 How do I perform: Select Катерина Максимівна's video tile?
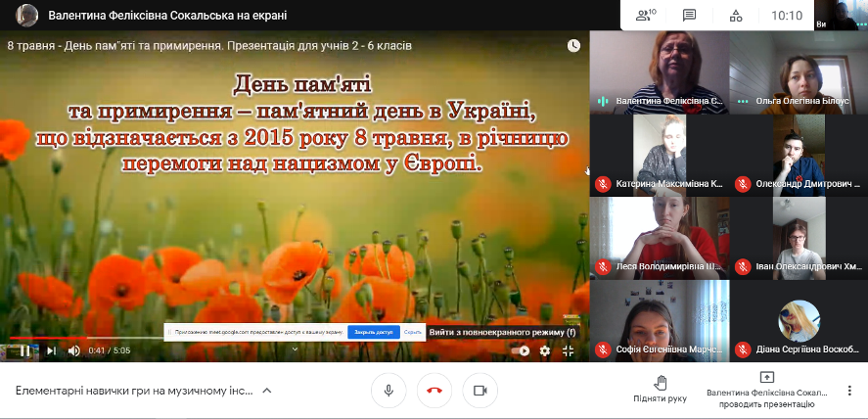click(660, 156)
